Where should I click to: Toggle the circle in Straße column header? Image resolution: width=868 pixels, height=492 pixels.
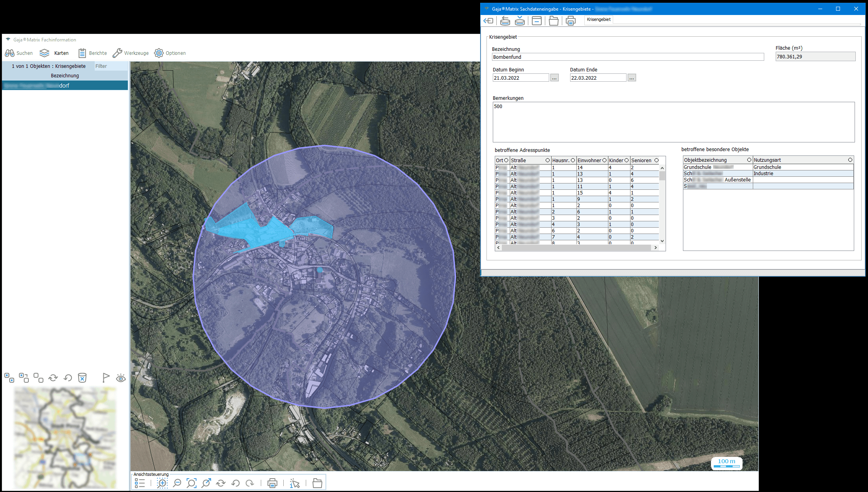tap(547, 160)
